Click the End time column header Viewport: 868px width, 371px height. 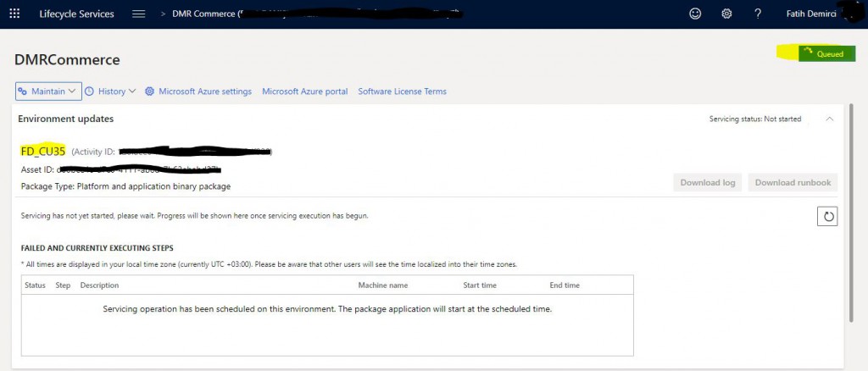[565, 285]
